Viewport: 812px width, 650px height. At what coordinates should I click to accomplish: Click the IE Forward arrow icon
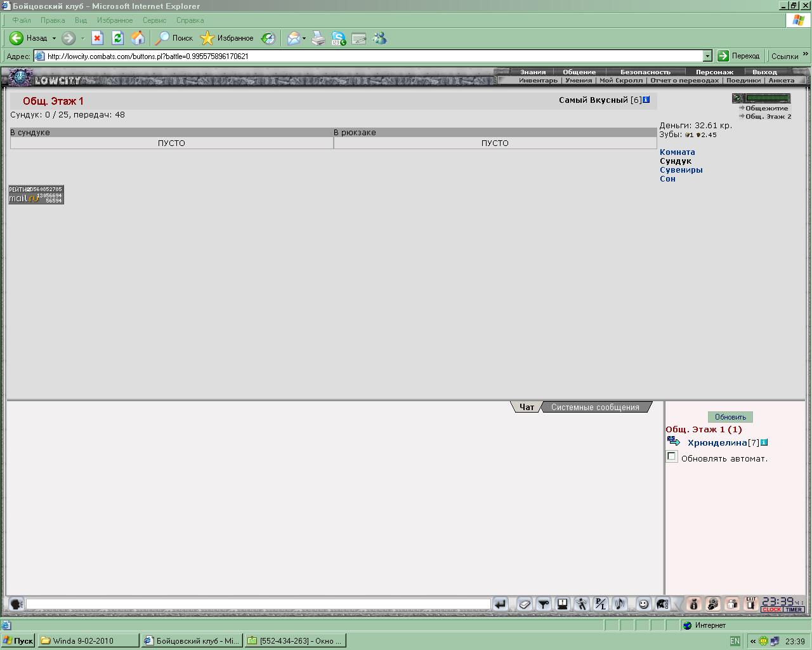click(x=69, y=38)
